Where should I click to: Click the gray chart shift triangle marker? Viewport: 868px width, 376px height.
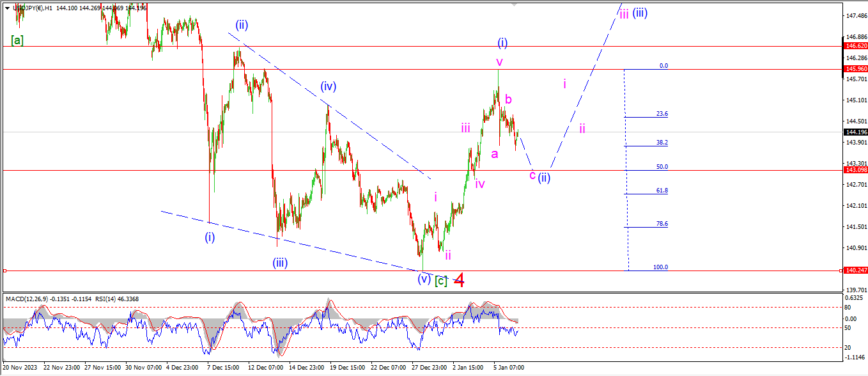(513, 4)
